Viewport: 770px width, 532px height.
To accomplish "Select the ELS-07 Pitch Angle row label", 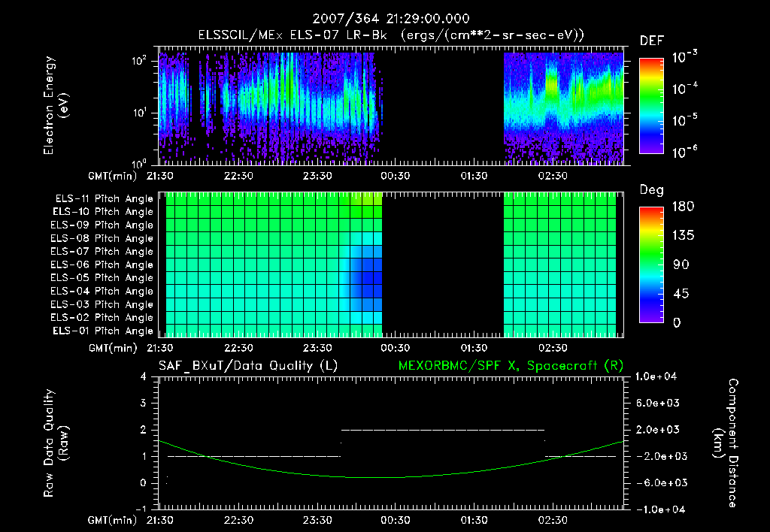I will 102,252.
